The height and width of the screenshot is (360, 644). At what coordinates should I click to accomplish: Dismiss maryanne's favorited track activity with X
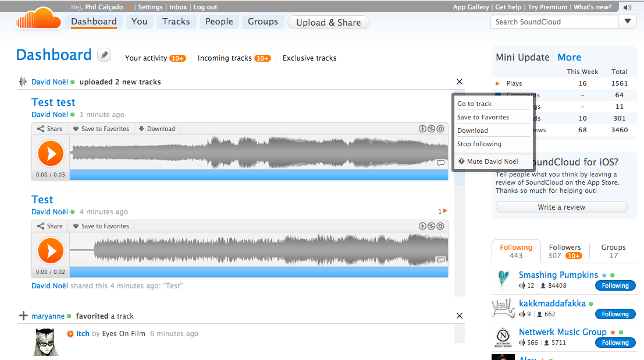coord(460,316)
